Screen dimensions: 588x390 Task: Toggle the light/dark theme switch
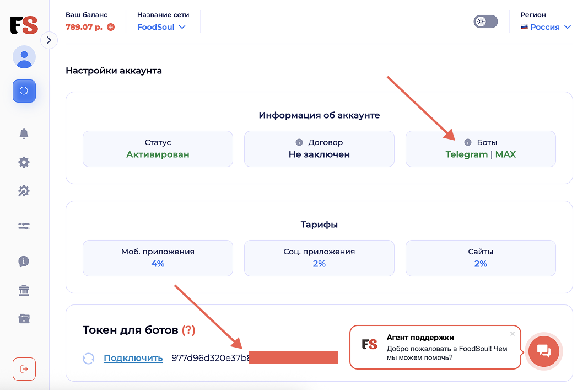[485, 22]
